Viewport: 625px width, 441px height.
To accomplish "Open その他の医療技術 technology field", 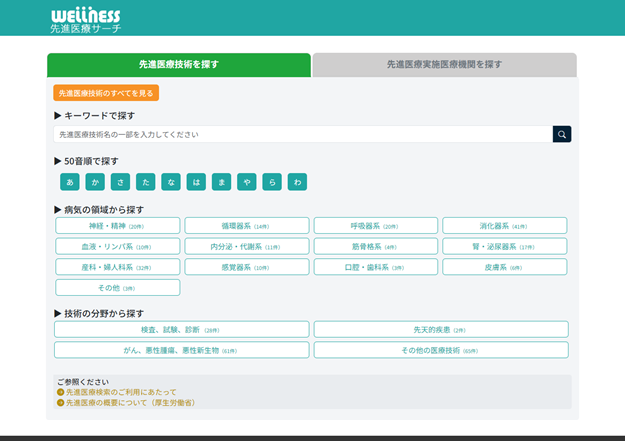I will pos(441,350).
